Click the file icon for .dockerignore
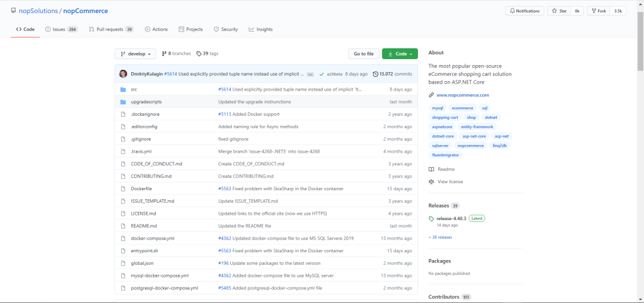Screen dimensions: 644x303 (x=123, y=114)
